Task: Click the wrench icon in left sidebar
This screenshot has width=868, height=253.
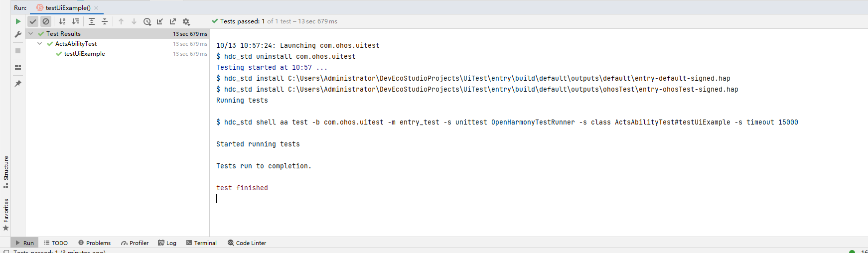Action: pyautogui.click(x=18, y=34)
